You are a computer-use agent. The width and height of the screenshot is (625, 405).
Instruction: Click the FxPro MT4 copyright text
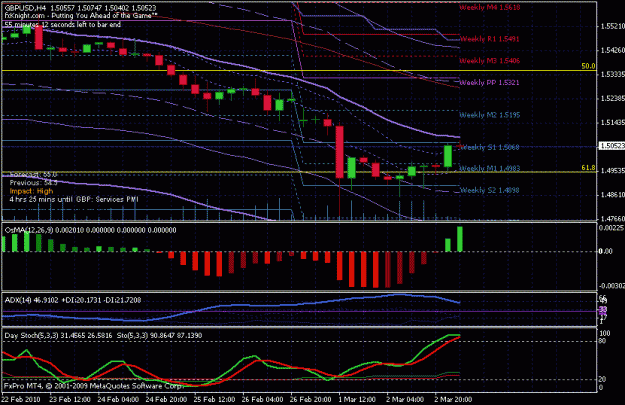point(94,386)
